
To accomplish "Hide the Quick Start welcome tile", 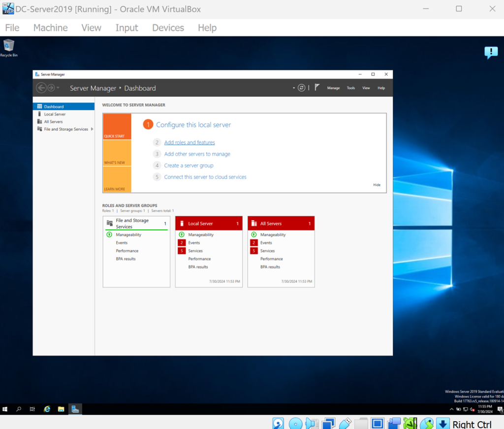I will click(x=377, y=185).
